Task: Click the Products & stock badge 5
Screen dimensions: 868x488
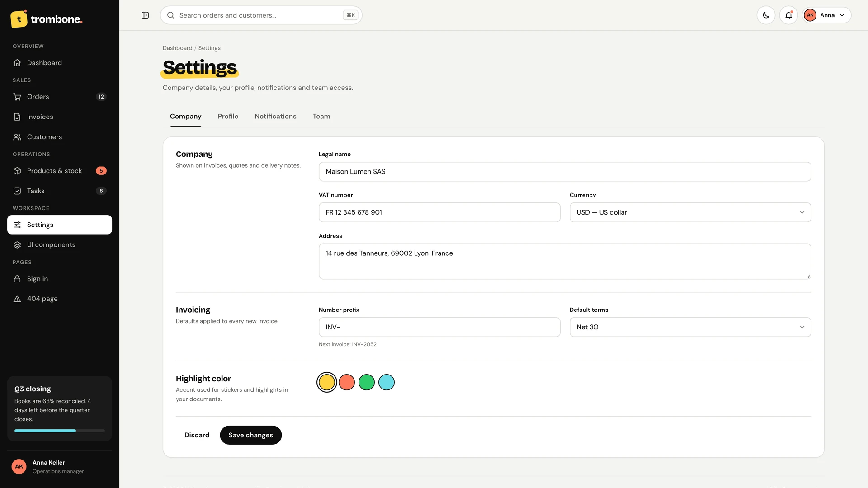Action: (101, 171)
